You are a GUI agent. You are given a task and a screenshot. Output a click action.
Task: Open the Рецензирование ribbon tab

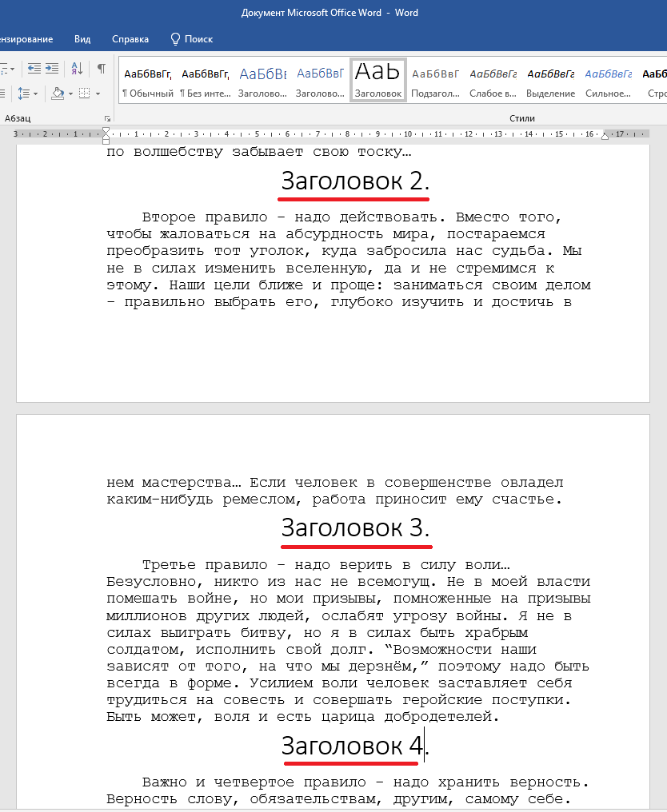point(26,39)
